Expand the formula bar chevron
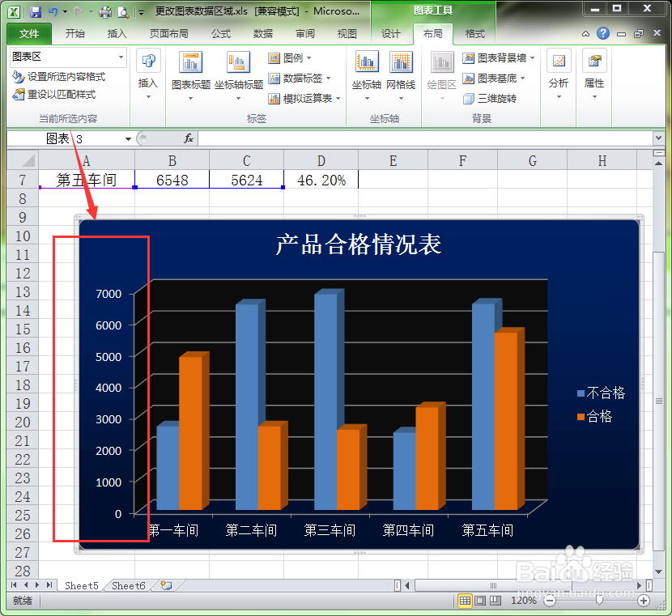This screenshot has height=616, width=672. tap(659, 138)
